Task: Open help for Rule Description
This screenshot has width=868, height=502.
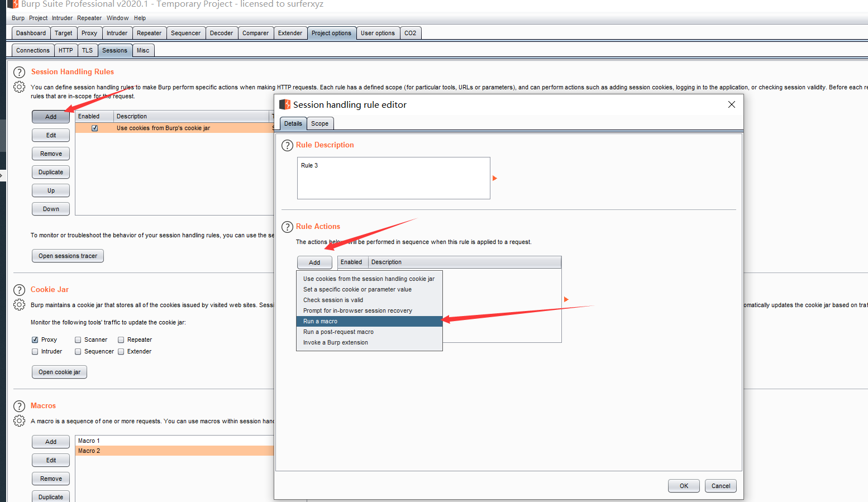Action: point(287,145)
